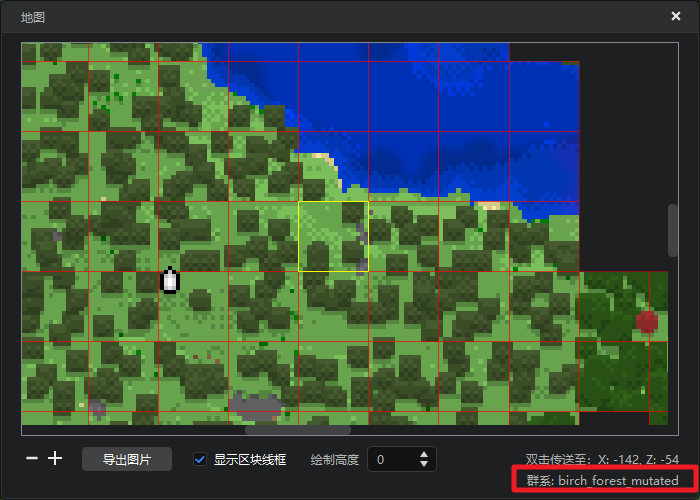
Task: Click the 双击传送至 X: -142 coordinate text
Action: click(602, 459)
